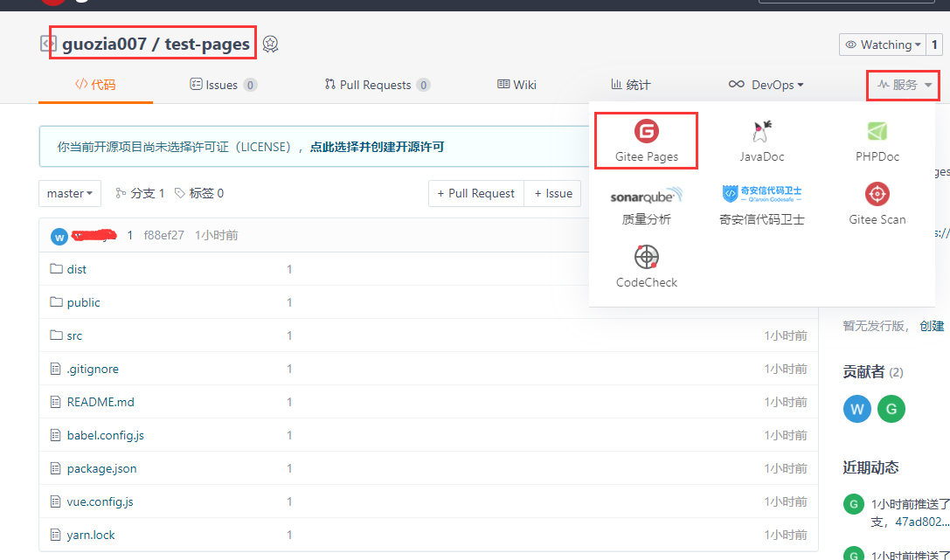Open Gitee Scan service
The width and height of the screenshot is (950, 560).
(x=877, y=205)
